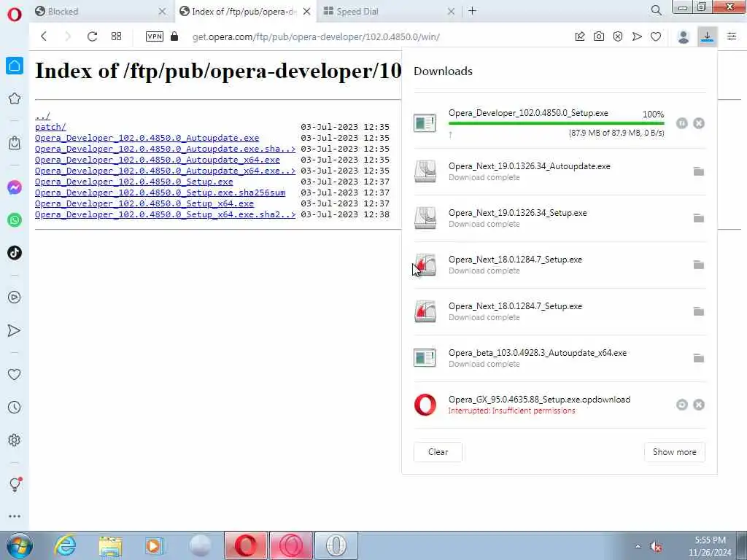The image size is (747, 560).
Task: Switch to the Opera GX taskbar button
Action: pos(291,545)
